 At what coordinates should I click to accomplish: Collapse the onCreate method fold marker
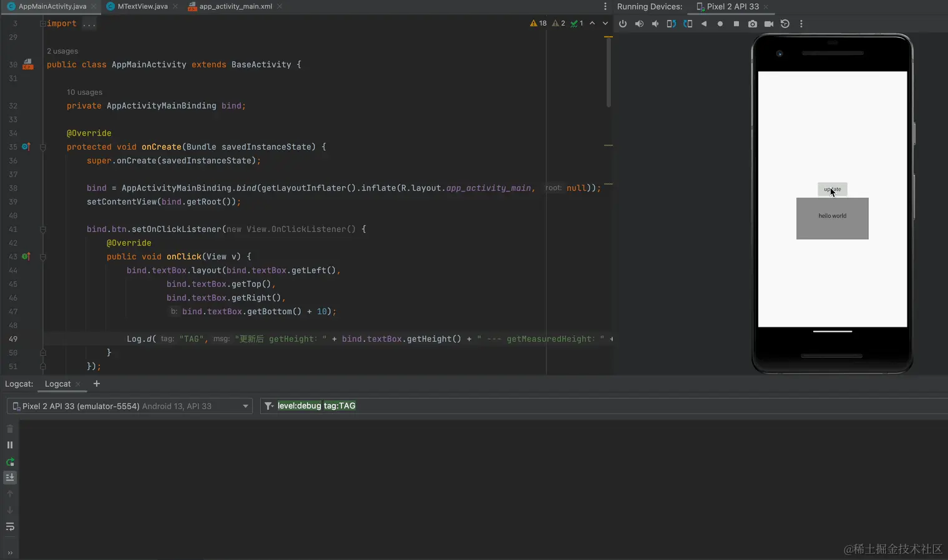[43, 147]
